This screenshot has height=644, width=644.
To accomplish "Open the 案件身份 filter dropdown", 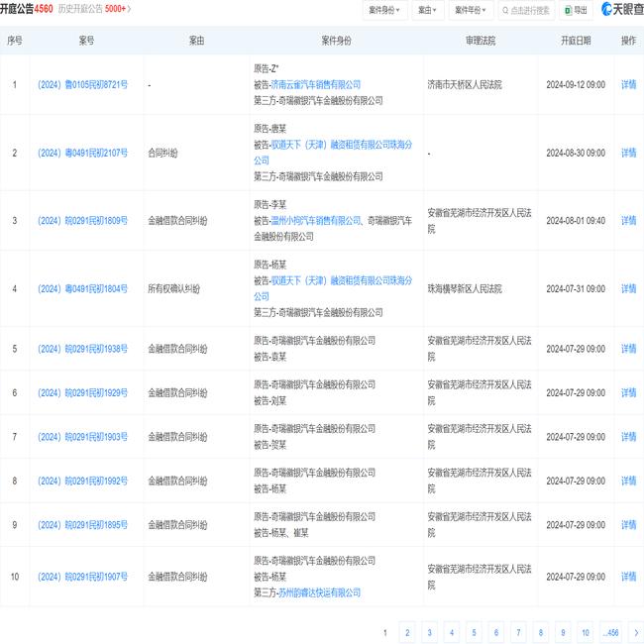I will point(384,10).
